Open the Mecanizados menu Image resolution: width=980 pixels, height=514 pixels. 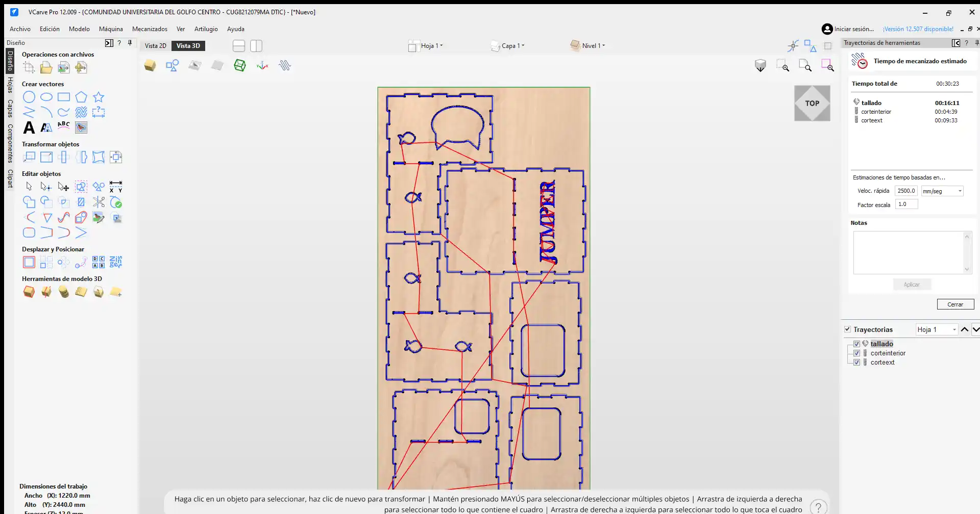pyautogui.click(x=150, y=29)
